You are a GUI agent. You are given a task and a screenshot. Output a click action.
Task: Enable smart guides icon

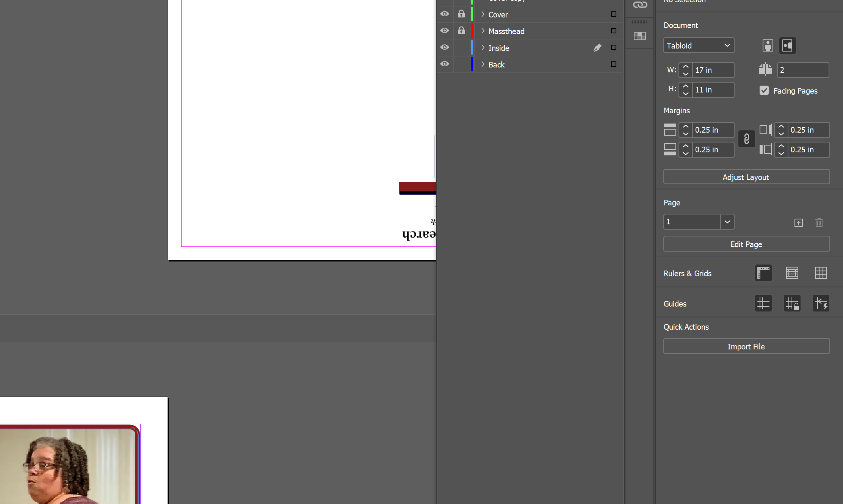[x=821, y=303]
